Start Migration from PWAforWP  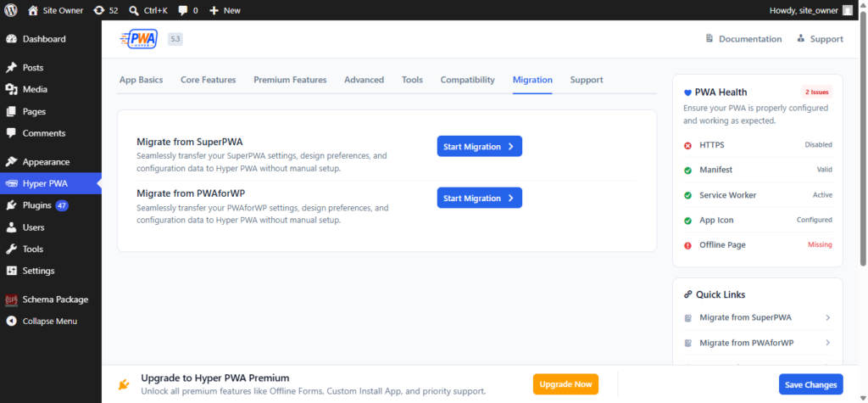(480, 198)
